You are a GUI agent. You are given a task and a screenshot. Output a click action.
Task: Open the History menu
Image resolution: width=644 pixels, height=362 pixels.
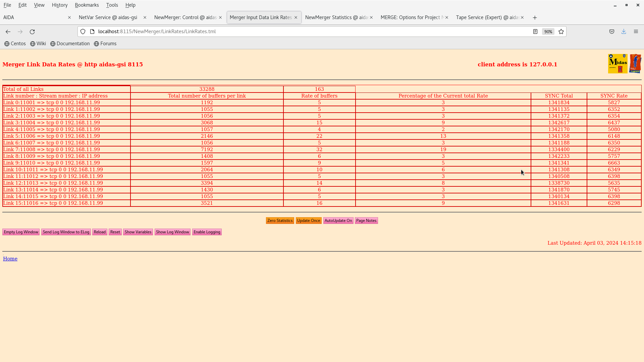click(x=60, y=5)
